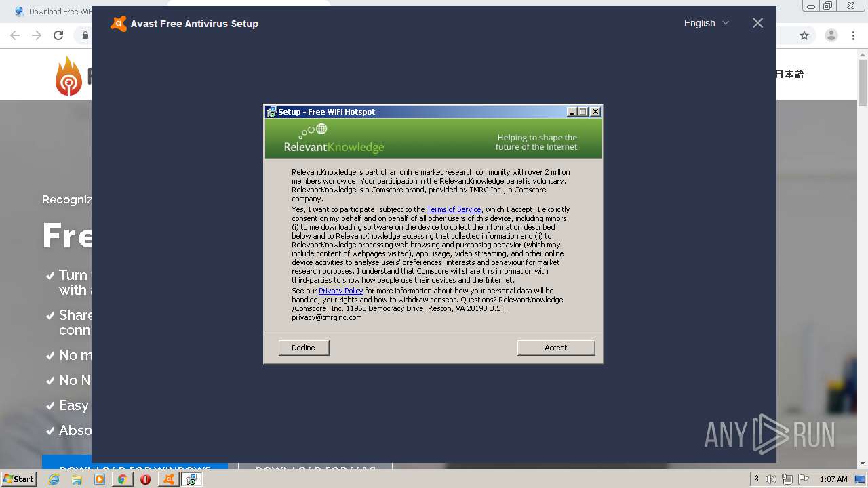Switch to Free WiFi Hotspot setup taskbar button

click(x=192, y=479)
